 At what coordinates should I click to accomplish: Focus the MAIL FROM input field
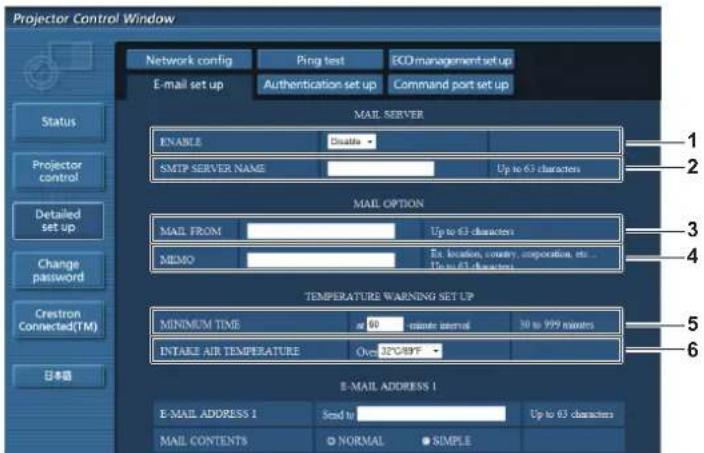(321, 231)
